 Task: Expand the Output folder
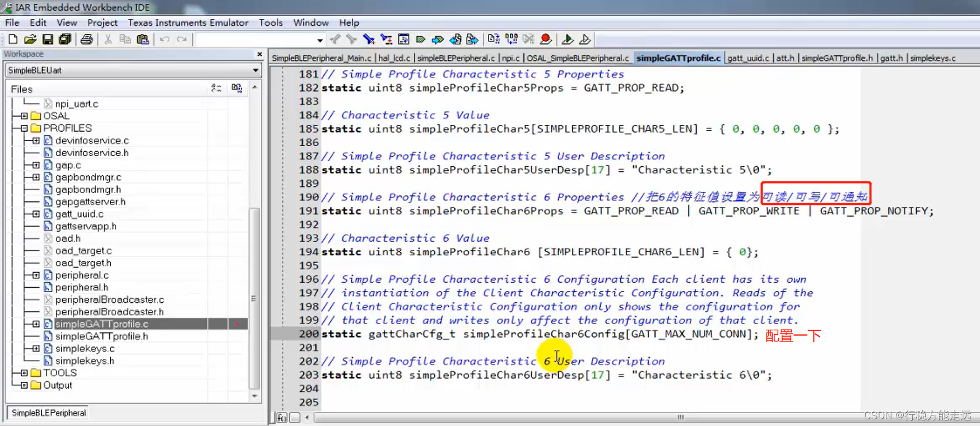[x=24, y=385]
